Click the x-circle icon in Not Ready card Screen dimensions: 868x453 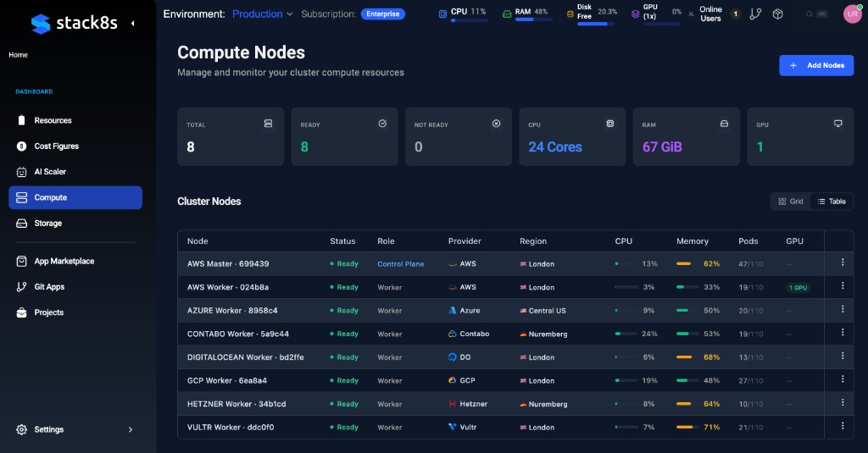point(497,124)
